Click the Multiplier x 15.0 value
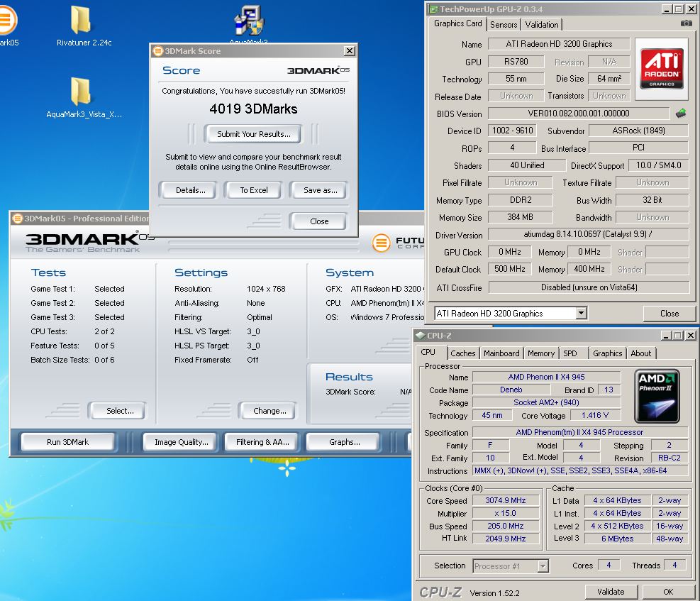Viewport: 700px width, 601px height. [506, 514]
